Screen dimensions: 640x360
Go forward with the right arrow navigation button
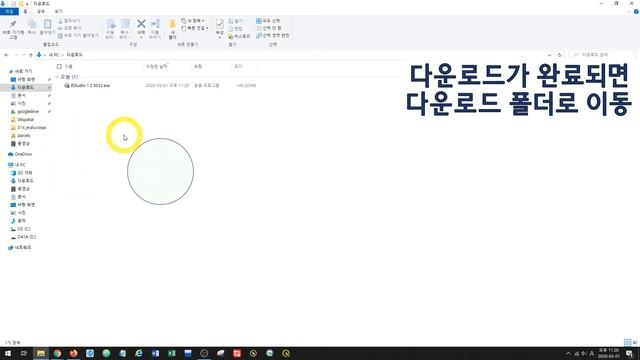(x=16, y=55)
